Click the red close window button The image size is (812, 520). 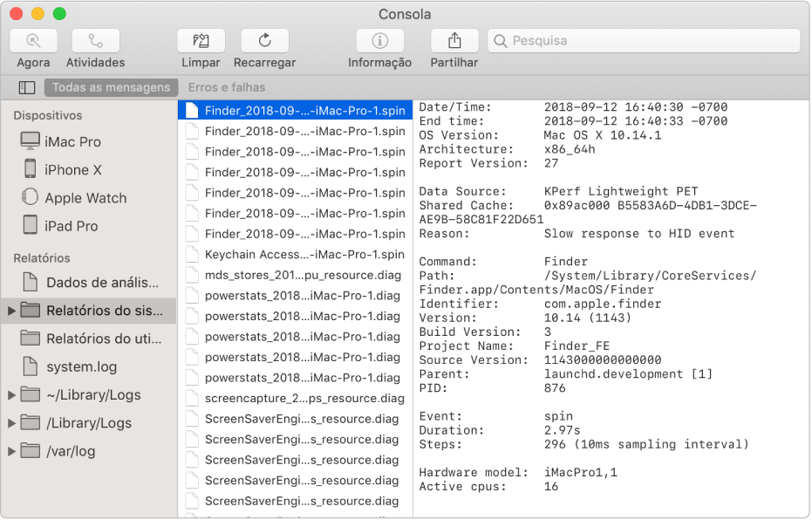coord(17,13)
